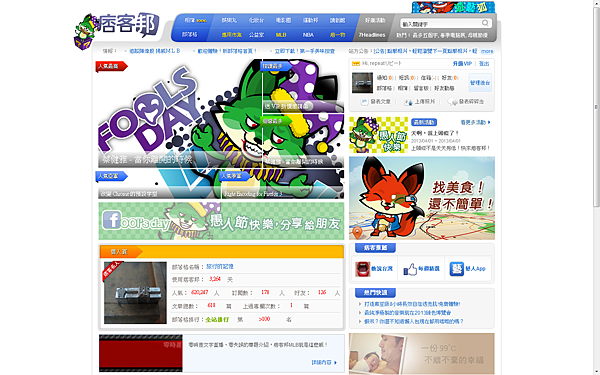Click the 天啊 activity headline

(x=435, y=133)
